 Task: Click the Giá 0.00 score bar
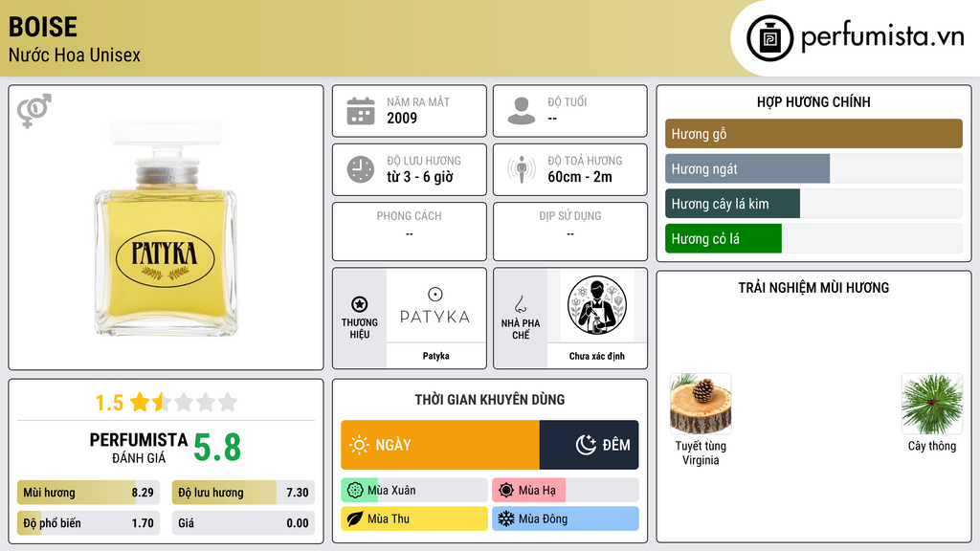point(243,523)
